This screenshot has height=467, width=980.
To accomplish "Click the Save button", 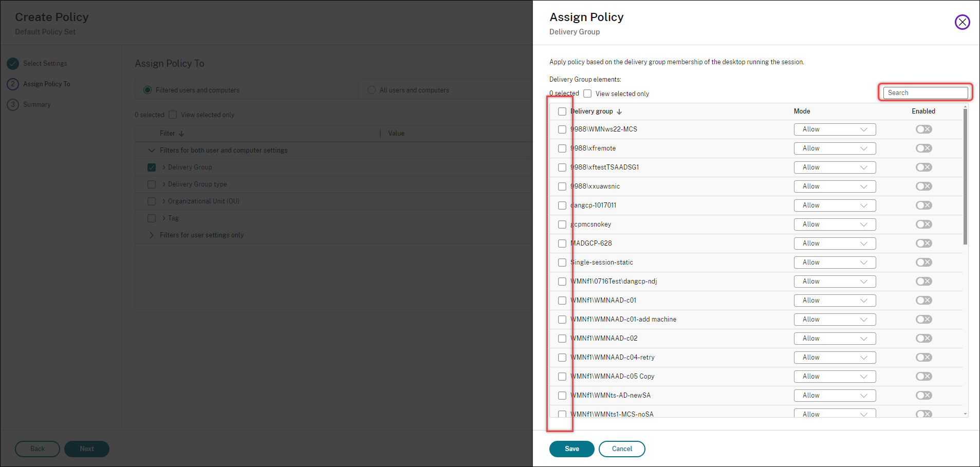I will pos(571,449).
